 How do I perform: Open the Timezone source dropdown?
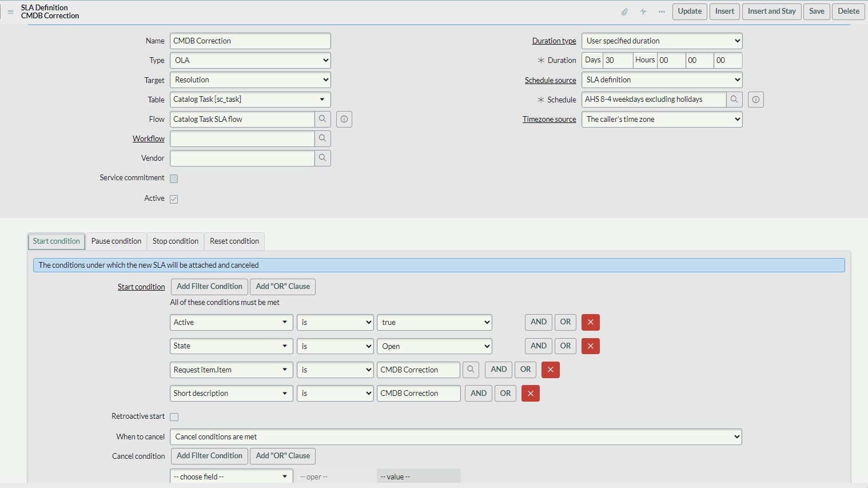(662, 119)
